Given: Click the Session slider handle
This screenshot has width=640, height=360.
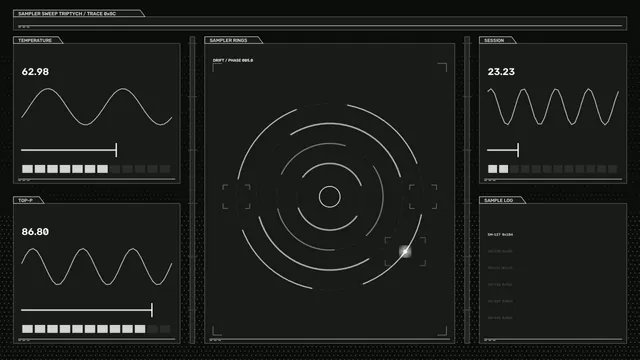Looking at the screenshot, I should click(x=518, y=150).
